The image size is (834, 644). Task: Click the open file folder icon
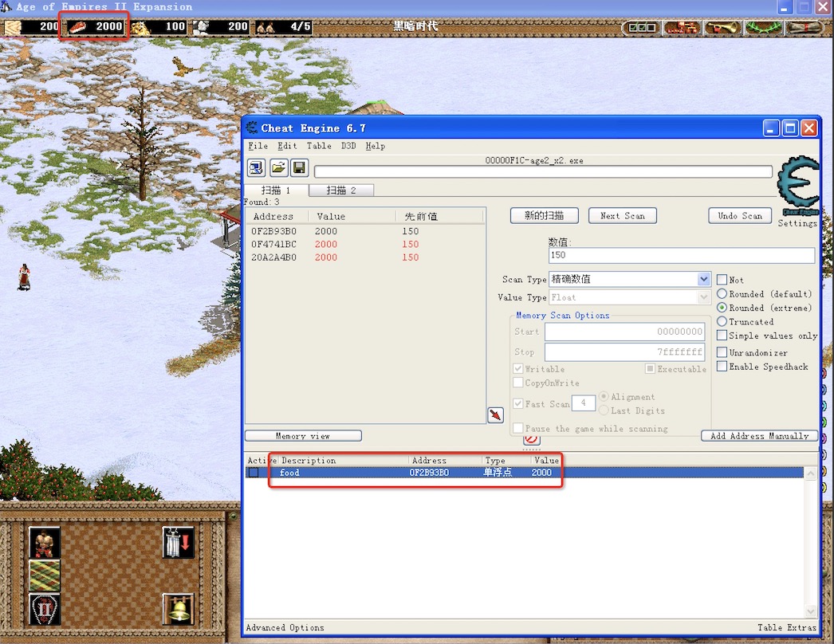coord(278,168)
